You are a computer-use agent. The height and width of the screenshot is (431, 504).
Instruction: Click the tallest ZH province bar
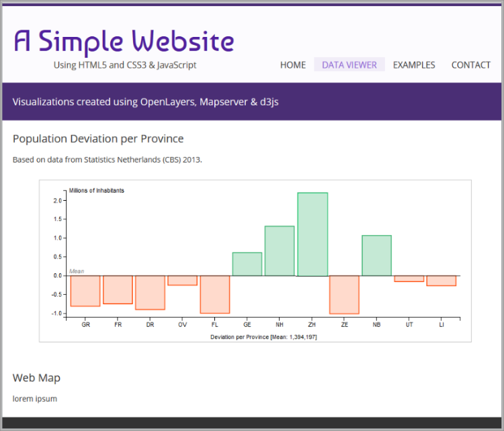(x=312, y=234)
